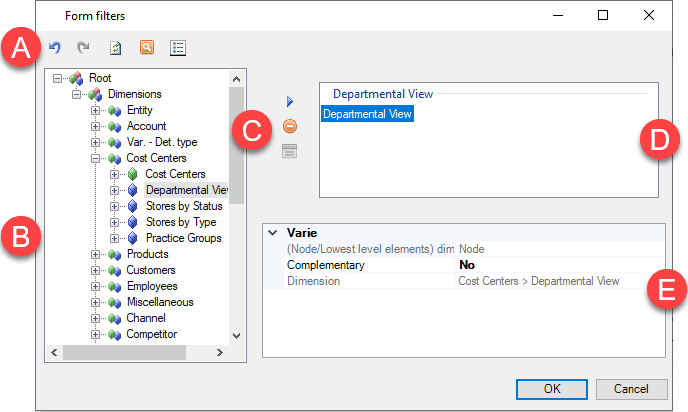Click the Complementary property value No
This screenshot has height=412, width=688.
(x=467, y=265)
